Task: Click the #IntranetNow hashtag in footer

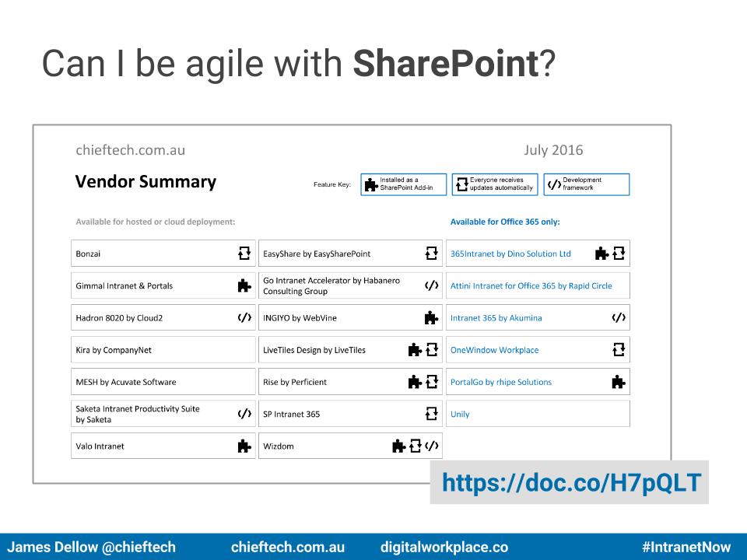Action: (x=686, y=547)
